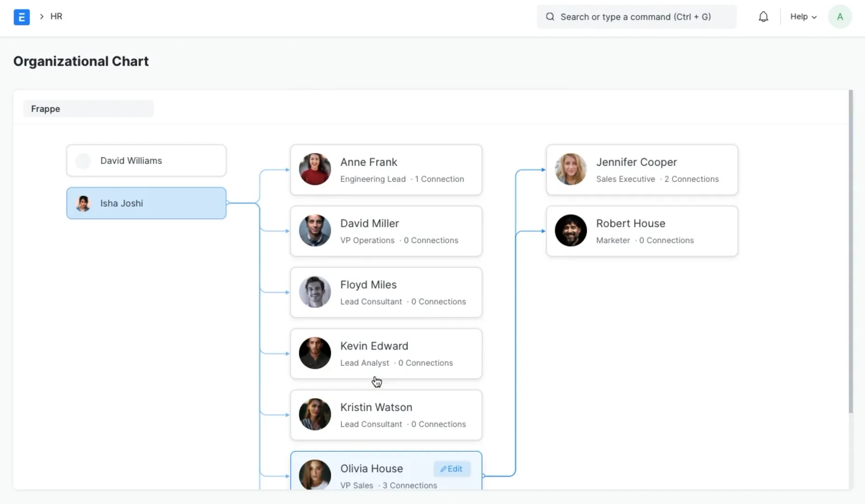Click the ERPNext home logo icon
This screenshot has height=504, width=865.
[x=21, y=17]
